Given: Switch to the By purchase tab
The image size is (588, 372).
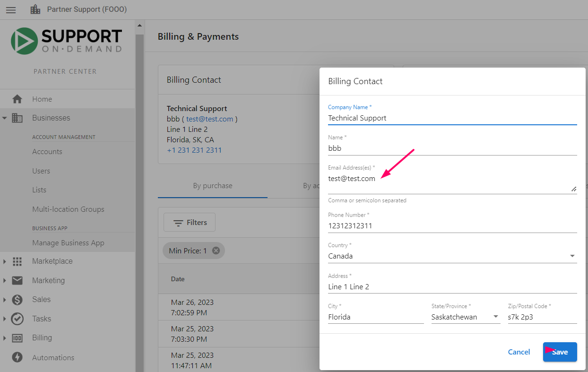Looking at the screenshot, I should tap(213, 186).
